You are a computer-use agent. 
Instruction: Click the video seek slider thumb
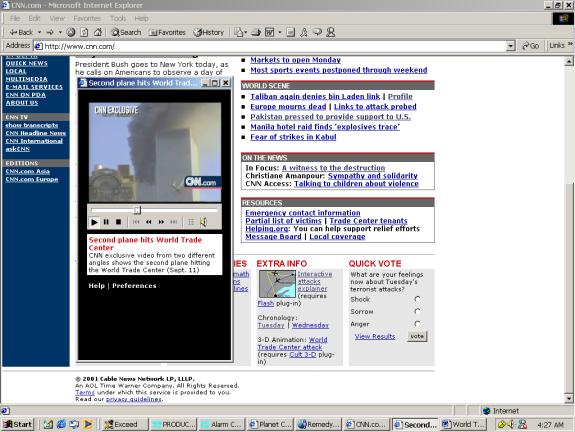(137, 210)
